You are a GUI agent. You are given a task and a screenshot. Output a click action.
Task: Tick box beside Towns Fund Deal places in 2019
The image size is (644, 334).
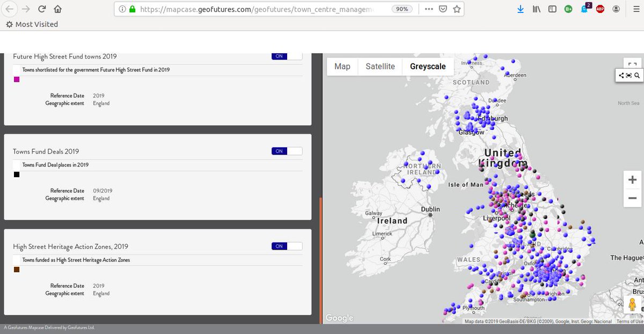click(17, 165)
